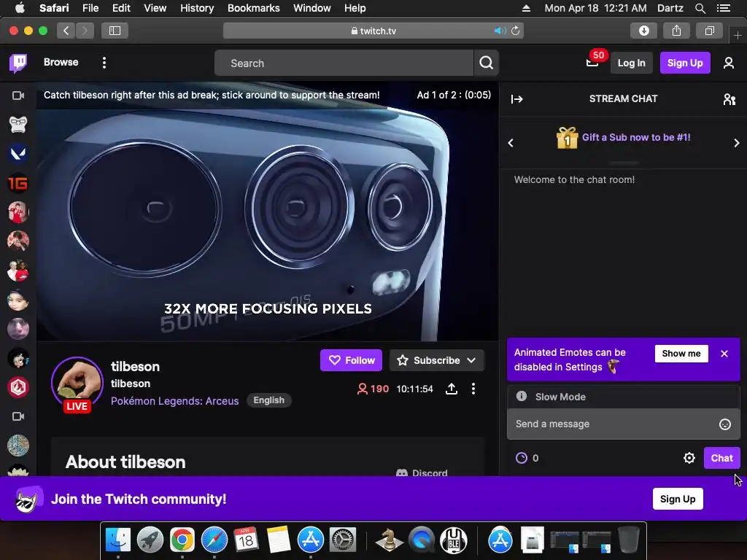Screen dimensions: 747x560
Task: Click the Browse tab
Action: (61, 63)
